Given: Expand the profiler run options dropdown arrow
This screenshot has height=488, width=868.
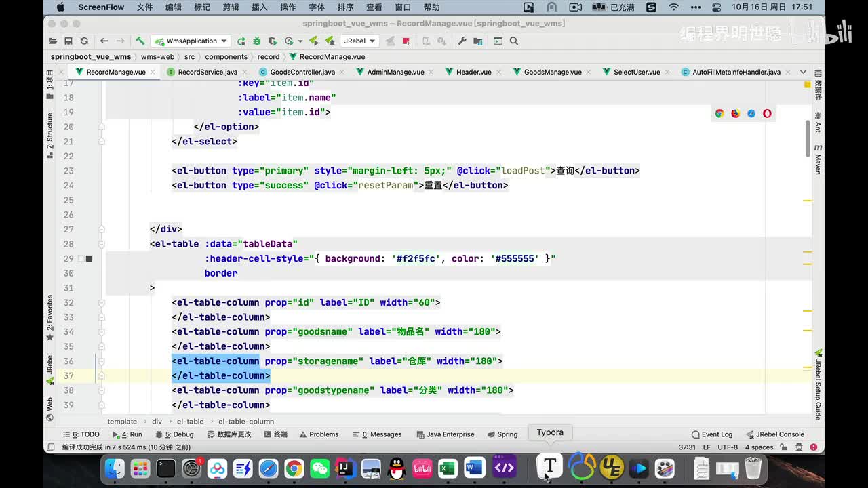Looking at the screenshot, I should (299, 41).
